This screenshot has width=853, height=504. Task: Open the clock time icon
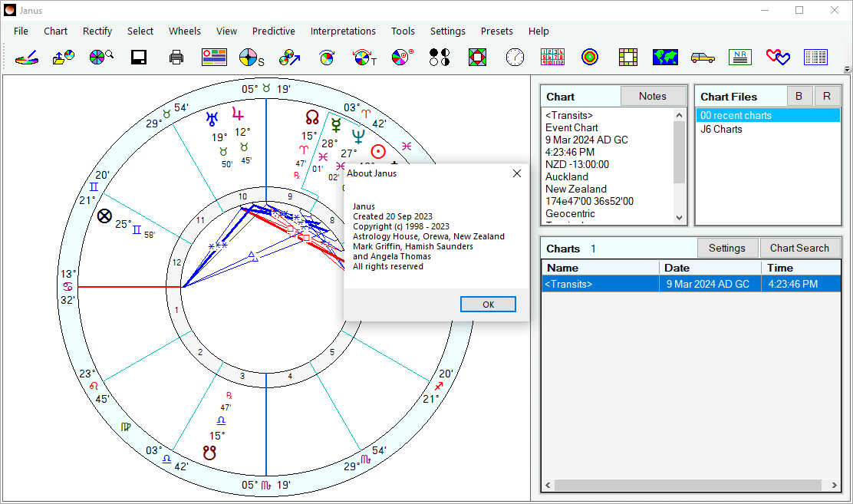point(515,57)
